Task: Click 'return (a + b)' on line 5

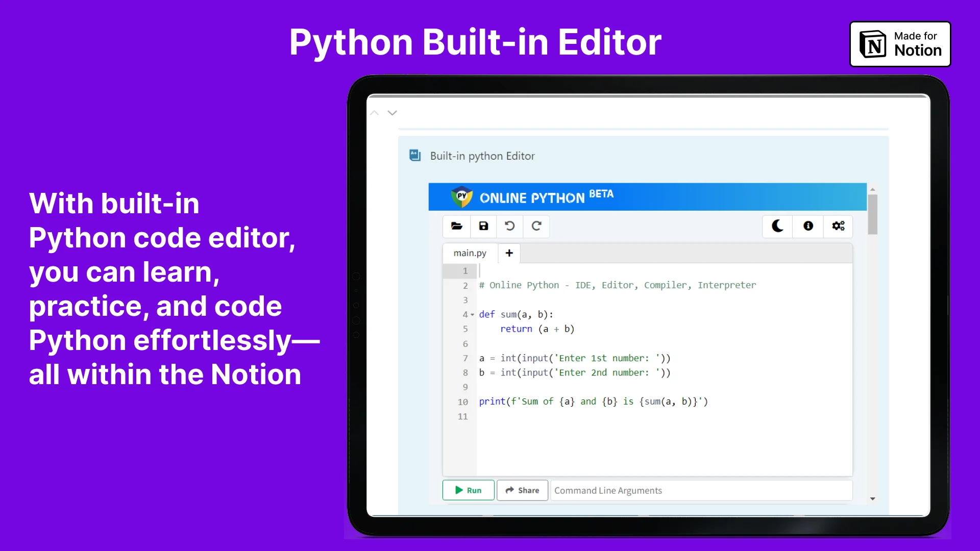Action: pyautogui.click(x=537, y=329)
